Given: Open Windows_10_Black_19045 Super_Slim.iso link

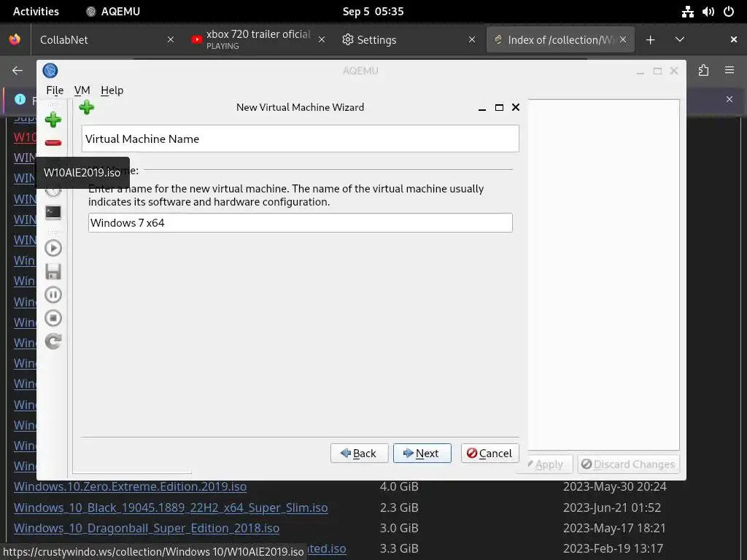Looking at the screenshot, I should point(171,507).
